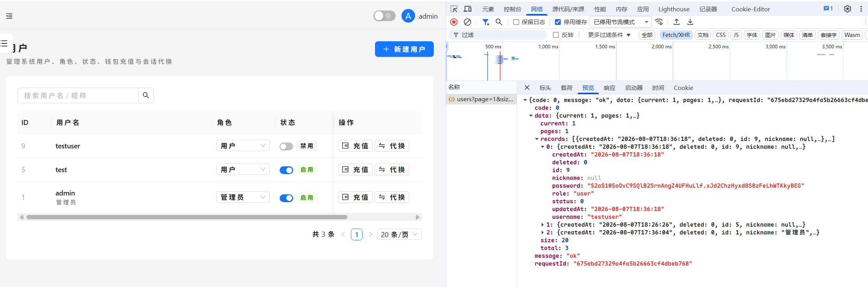Image resolution: width=868 pixels, height=287 pixels.
Task: Open the 20 条/页 page size dropdown
Action: tap(399, 234)
